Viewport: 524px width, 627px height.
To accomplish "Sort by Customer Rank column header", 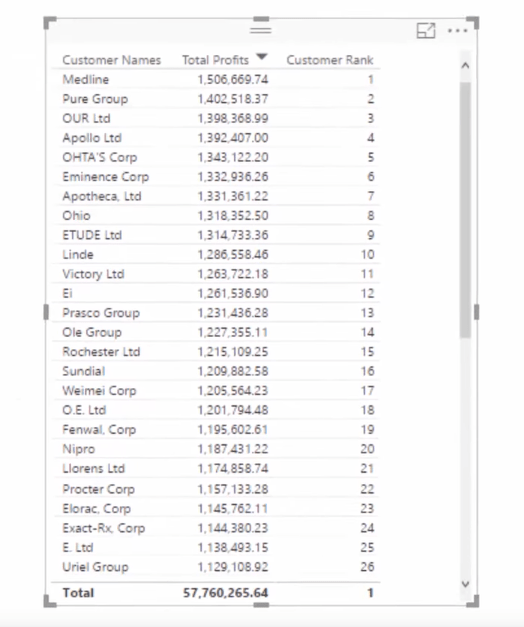I will tap(330, 60).
